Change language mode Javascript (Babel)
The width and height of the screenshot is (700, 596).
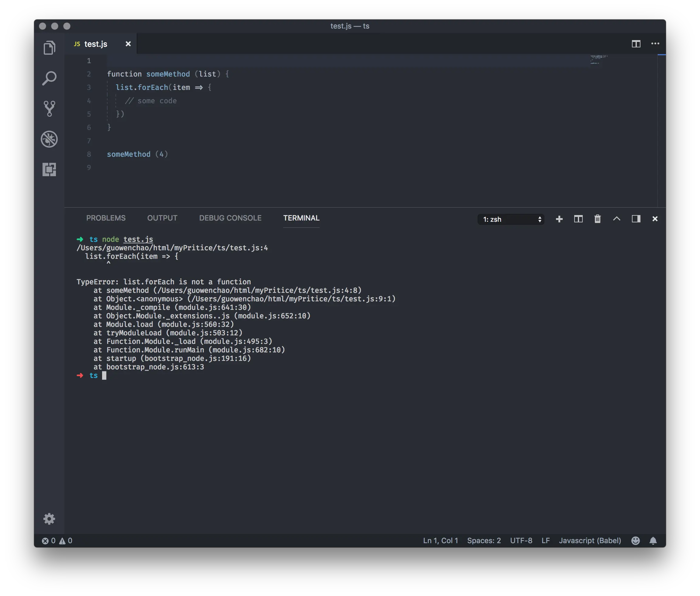(x=589, y=541)
